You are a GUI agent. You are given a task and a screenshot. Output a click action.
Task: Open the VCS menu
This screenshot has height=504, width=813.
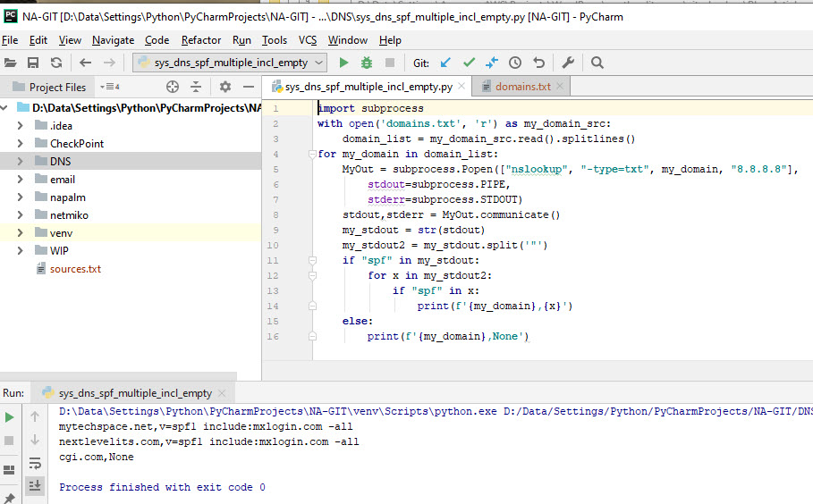point(308,40)
